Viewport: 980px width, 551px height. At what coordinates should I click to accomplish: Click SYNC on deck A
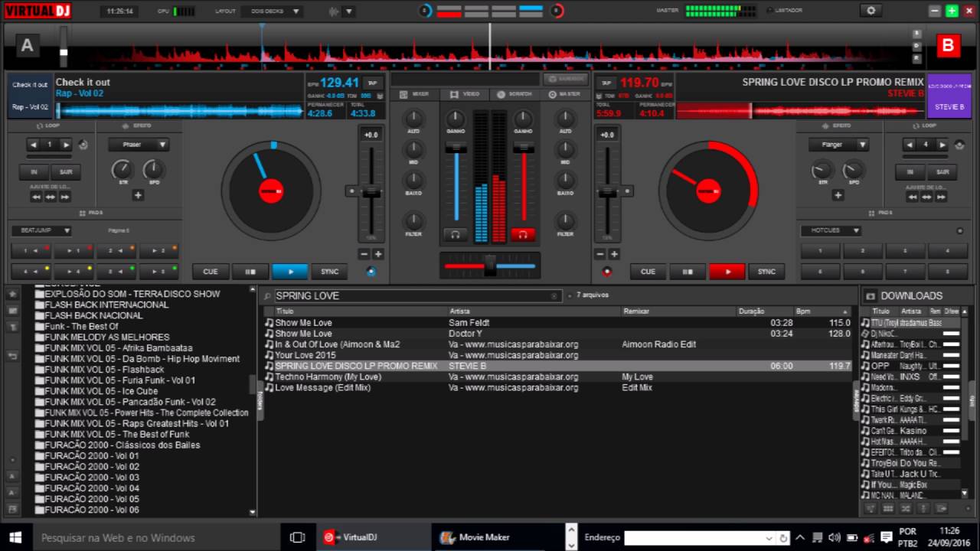(329, 272)
